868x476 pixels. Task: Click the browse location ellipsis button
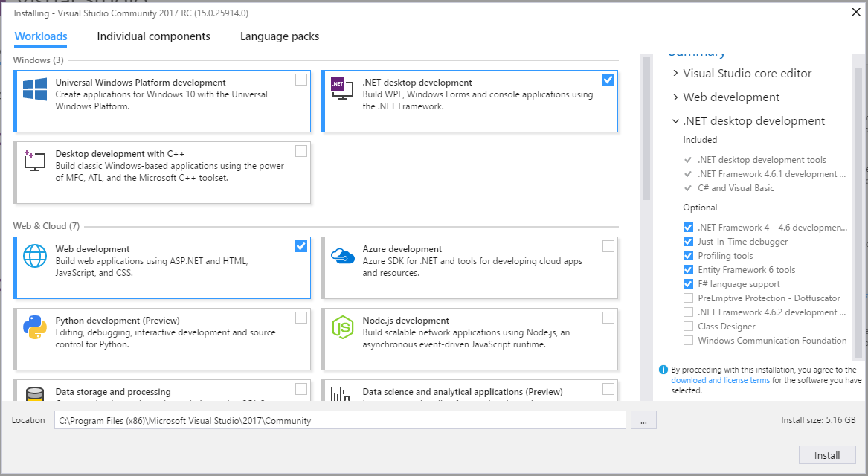click(643, 420)
